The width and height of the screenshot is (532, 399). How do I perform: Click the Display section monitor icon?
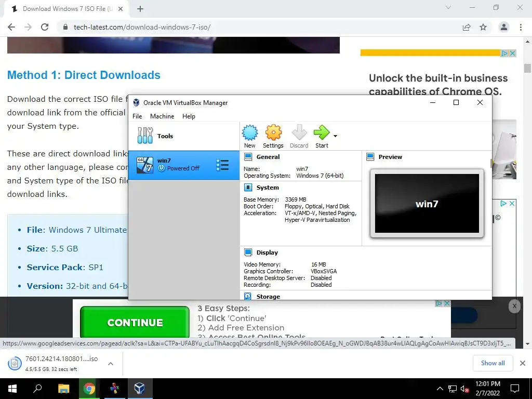pyautogui.click(x=248, y=252)
